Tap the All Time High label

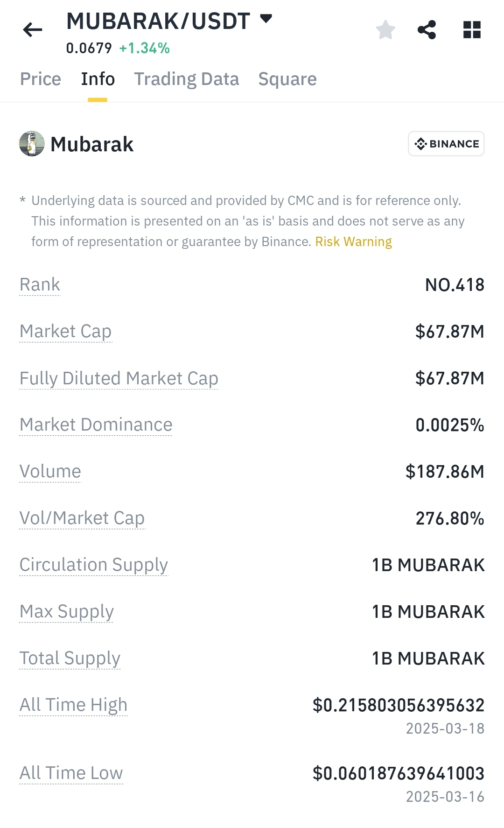click(x=74, y=705)
